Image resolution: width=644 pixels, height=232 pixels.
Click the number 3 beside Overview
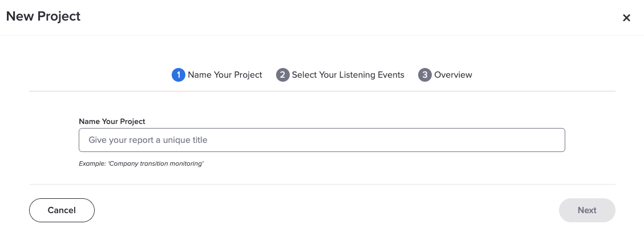(425, 75)
